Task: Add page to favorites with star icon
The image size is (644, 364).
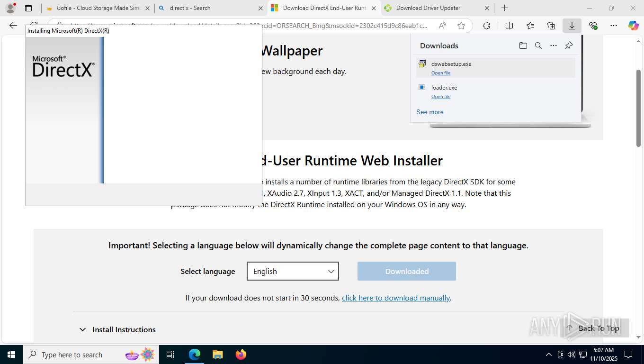Action: (461, 26)
